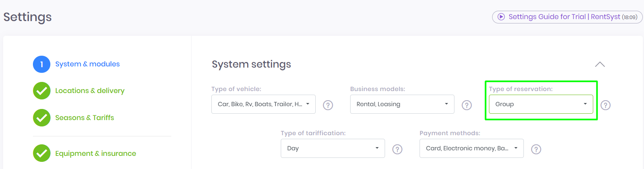The width and height of the screenshot is (644, 169).
Task: Click green checkmark for Equipment & insurance
Action: (x=42, y=153)
